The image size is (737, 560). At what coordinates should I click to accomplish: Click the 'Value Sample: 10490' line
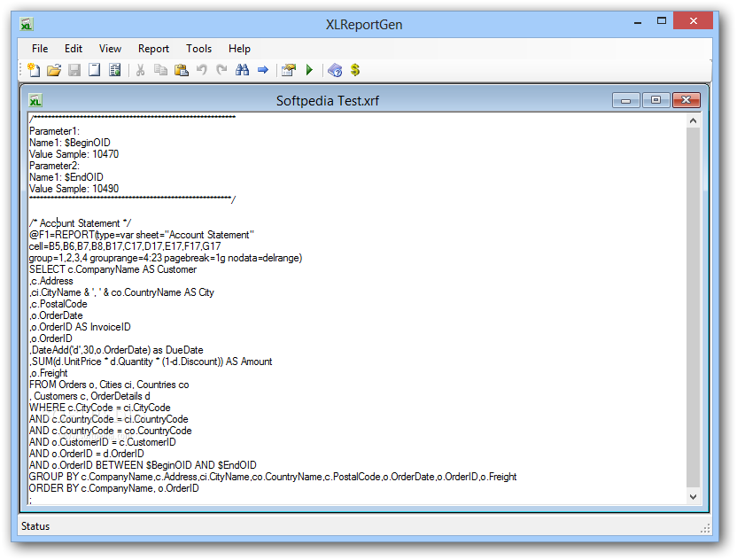[x=74, y=189]
